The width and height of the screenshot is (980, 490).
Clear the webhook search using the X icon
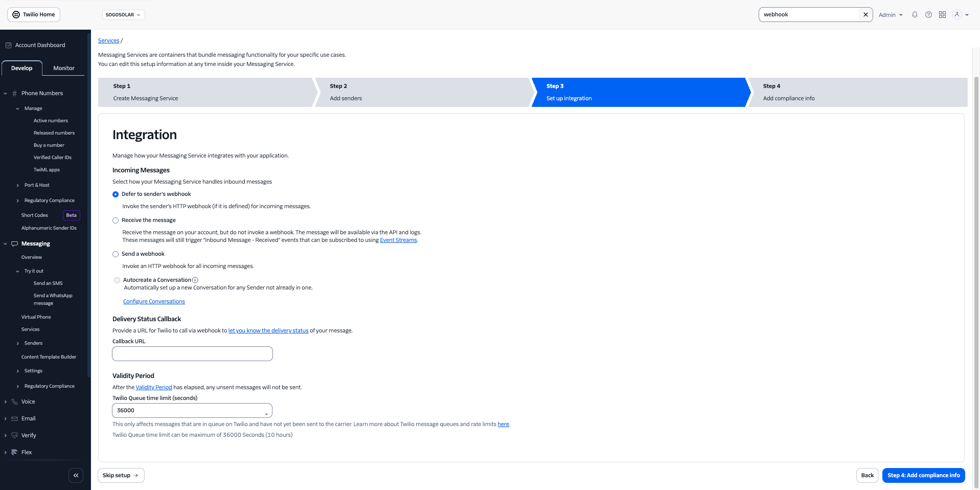(x=865, y=14)
